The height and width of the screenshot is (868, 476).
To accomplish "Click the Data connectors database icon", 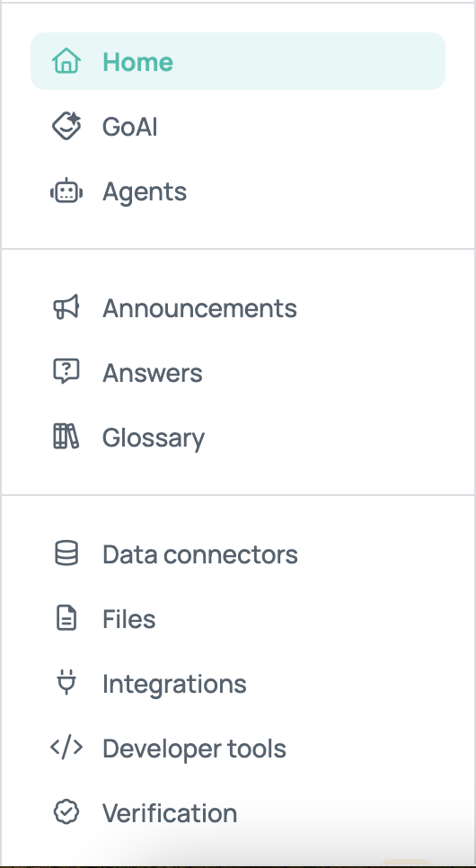I will (x=66, y=553).
